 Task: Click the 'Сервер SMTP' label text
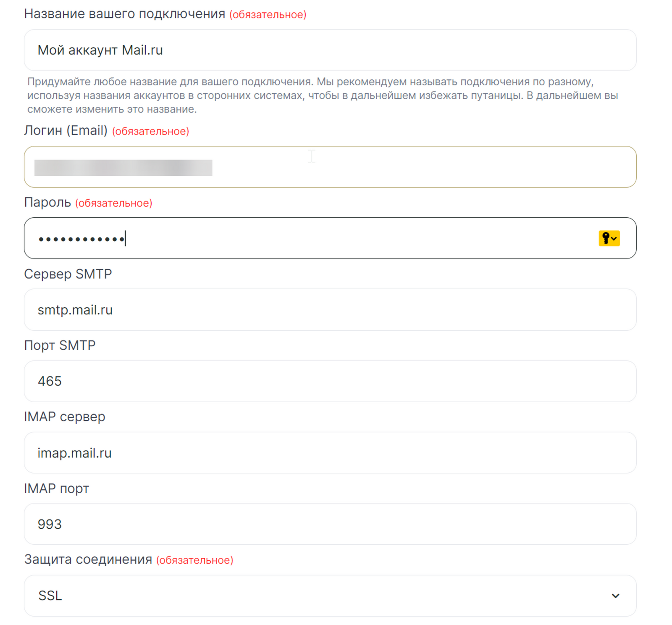pyautogui.click(x=68, y=274)
